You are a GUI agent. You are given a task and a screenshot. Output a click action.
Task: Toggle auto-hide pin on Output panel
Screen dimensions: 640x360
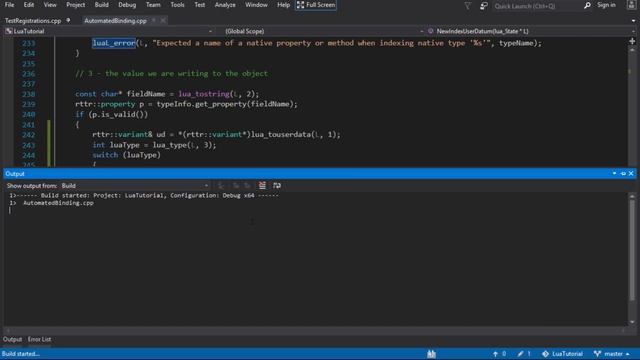click(623, 173)
